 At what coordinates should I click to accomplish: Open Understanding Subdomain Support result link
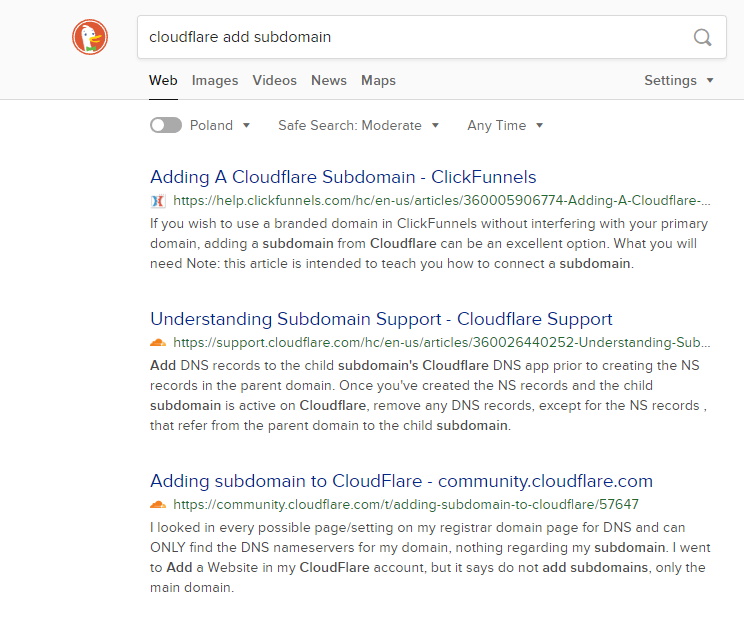click(x=381, y=319)
